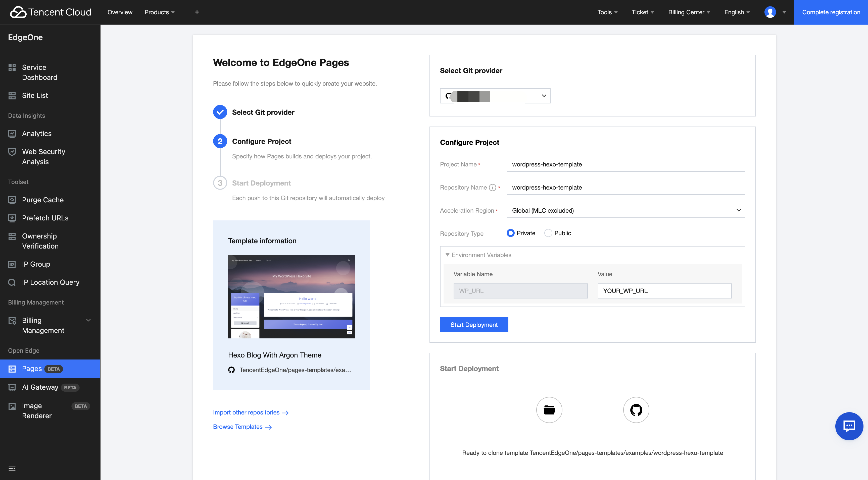Open the Products dropdown menu

coord(160,12)
